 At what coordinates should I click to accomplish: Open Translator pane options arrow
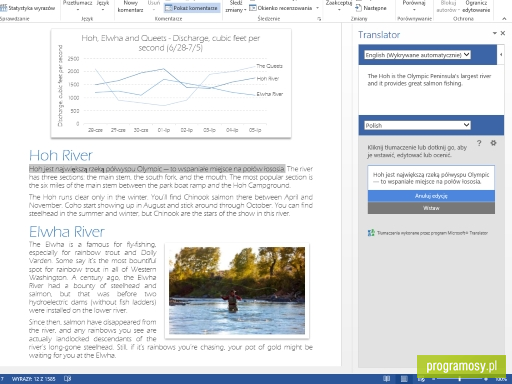(495, 33)
